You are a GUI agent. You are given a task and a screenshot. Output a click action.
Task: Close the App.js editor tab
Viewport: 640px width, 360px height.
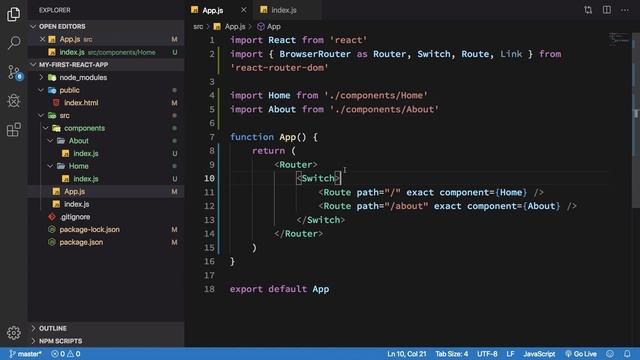point(243,10)
